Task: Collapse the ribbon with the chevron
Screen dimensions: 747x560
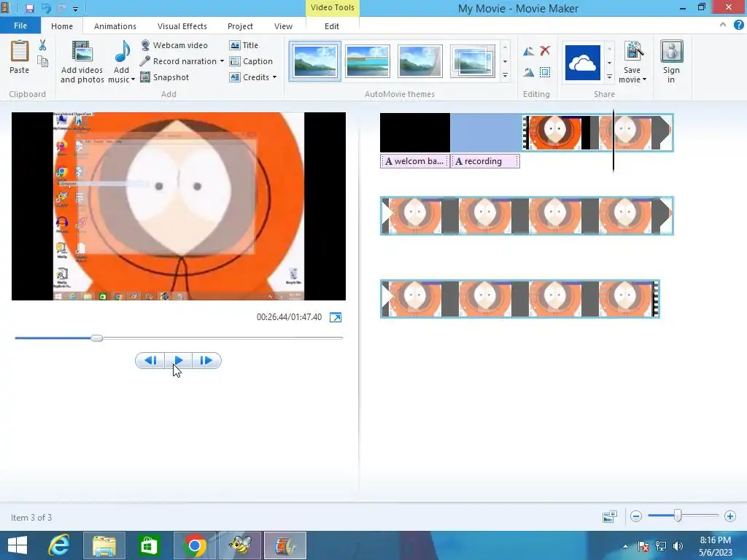Action: (x=723, y=26)
